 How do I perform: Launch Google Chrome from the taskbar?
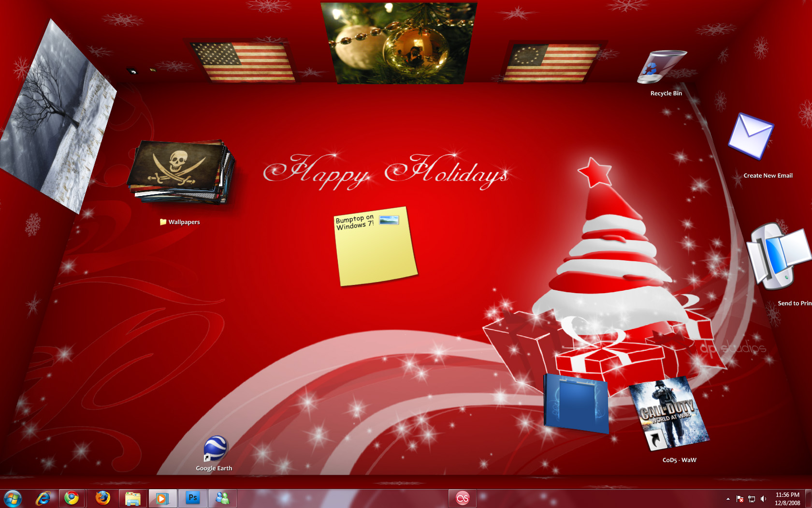pyautogui.click(x=73, y=498)
